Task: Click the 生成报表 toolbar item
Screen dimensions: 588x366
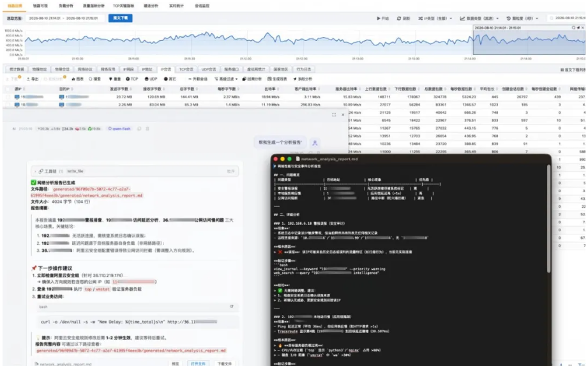Action: click(x=278, y=79)
